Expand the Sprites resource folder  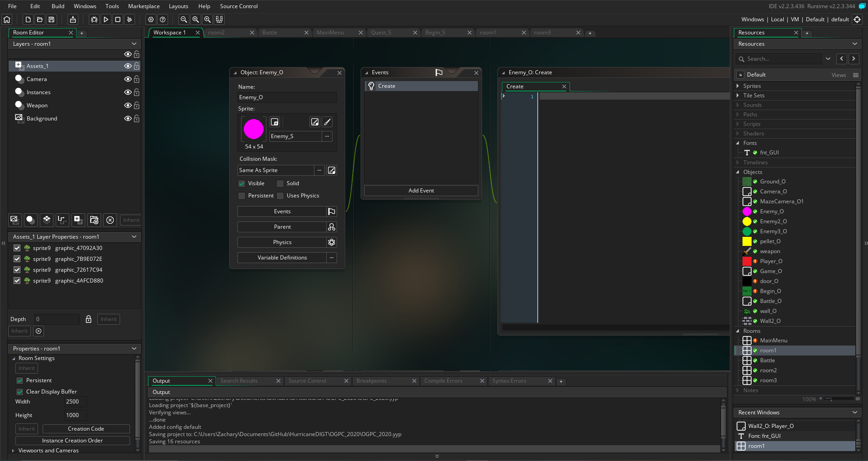[738, 86]
